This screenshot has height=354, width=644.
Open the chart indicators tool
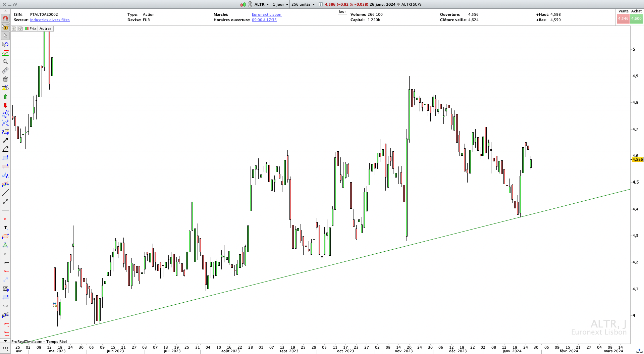coord(5,53)
